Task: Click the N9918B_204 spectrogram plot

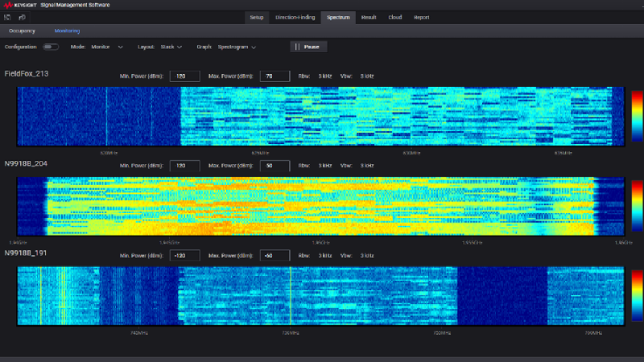Action: coord(320,206)
